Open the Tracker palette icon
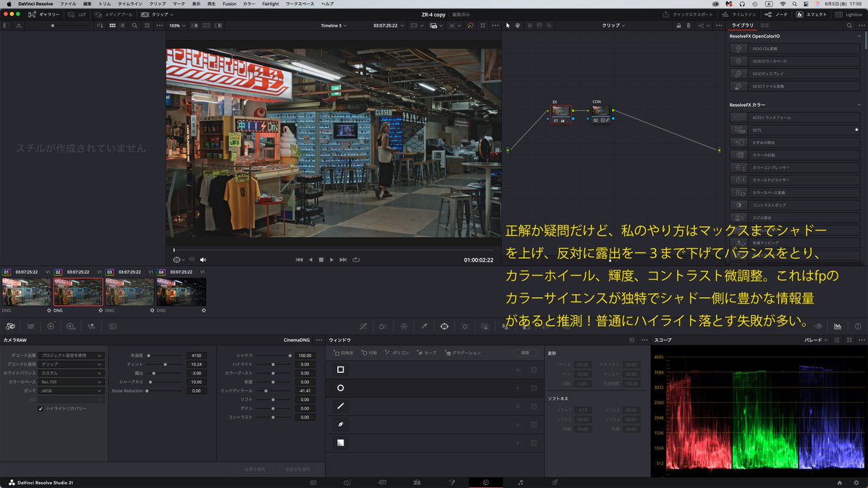Viewport: 868px width, 488px height. point(464,326)
